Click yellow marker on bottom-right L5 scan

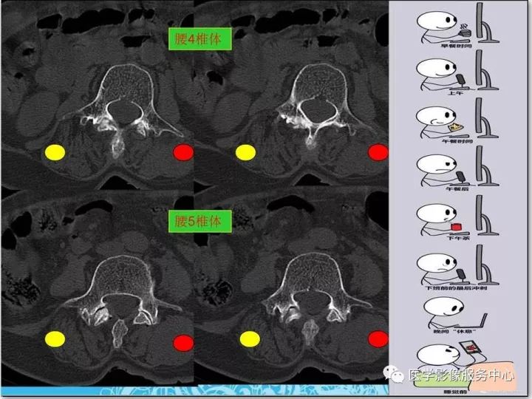(250, 339)
